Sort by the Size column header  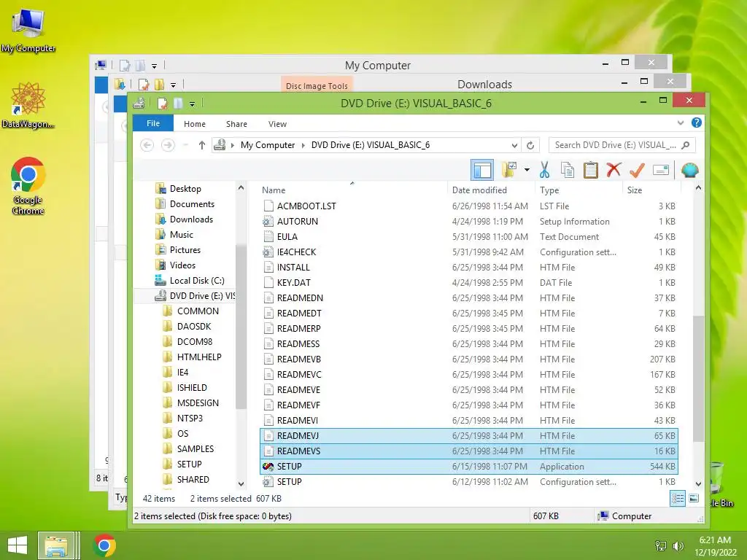[635, 190]
